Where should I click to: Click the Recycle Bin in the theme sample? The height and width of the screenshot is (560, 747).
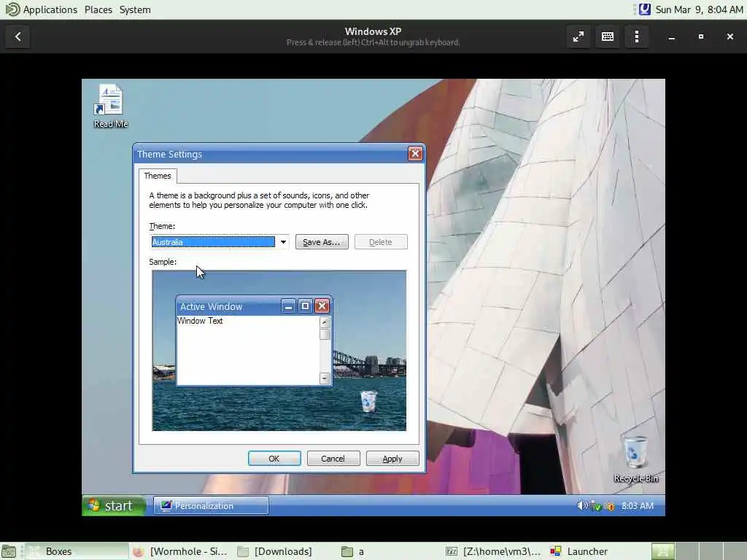pyautogui.click(x=368, y=401)
